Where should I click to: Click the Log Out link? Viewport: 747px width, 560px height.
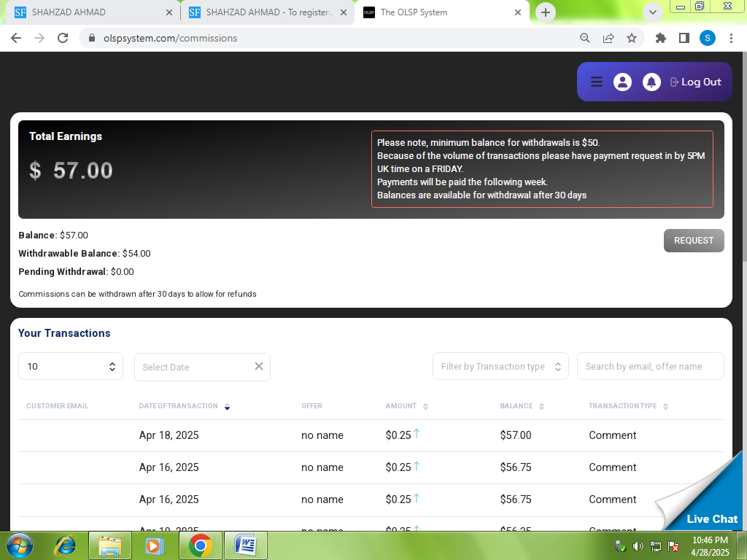tap(696, 82)
